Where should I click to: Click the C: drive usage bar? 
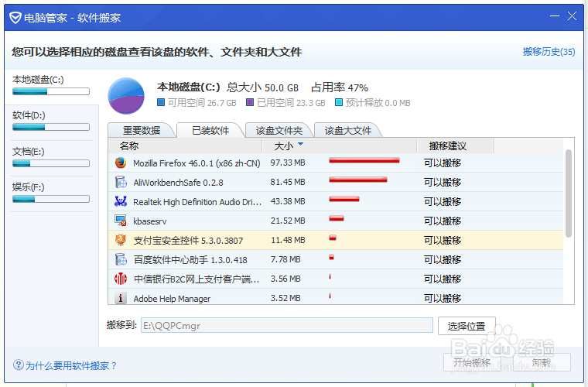pos(50,91)
